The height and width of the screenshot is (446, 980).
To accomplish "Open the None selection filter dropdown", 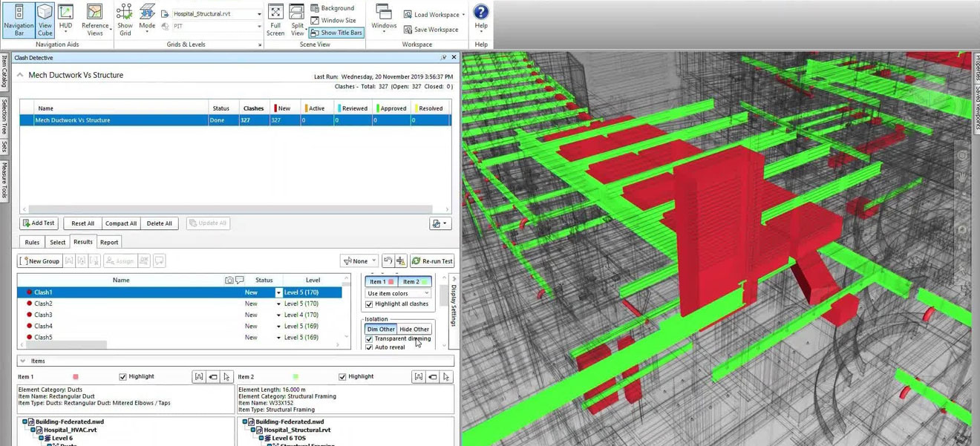I will click(359, 261).
